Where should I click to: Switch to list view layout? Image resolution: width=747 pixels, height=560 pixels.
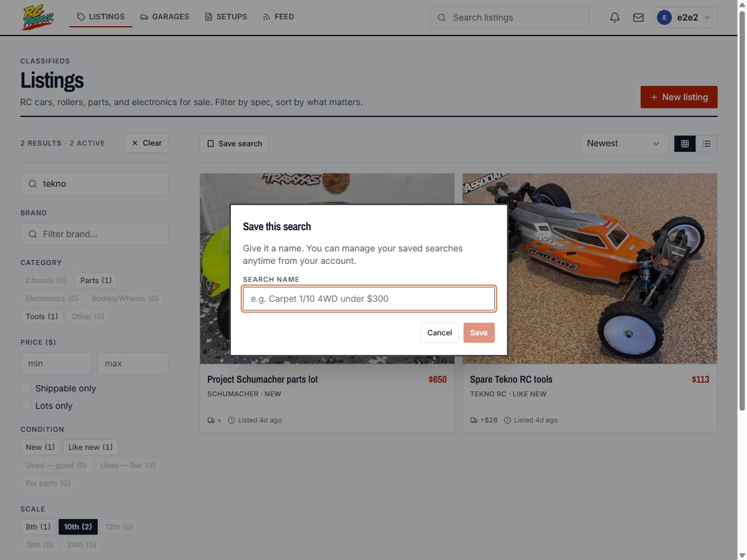pyautogui.click(x=707, y=144)
